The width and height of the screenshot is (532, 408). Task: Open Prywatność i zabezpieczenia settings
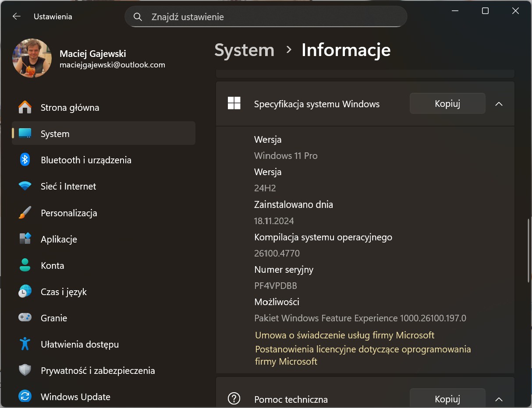coord(104,370)
